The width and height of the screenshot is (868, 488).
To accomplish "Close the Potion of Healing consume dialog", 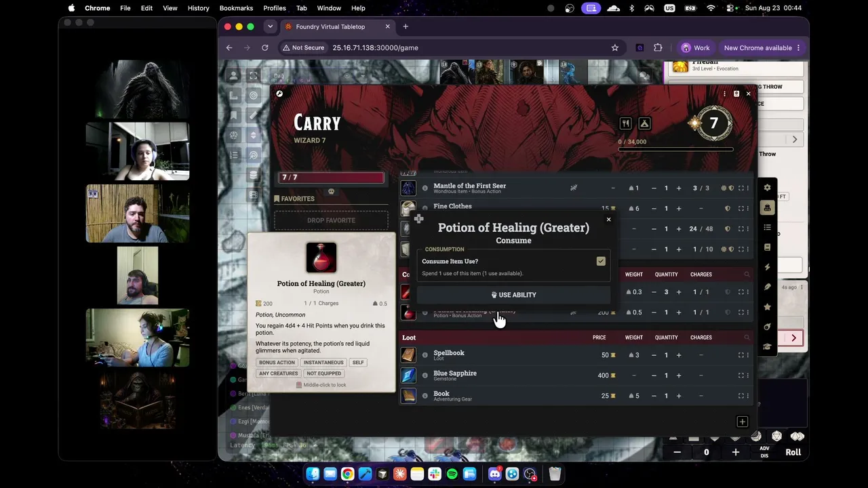I will click(608, 219).
